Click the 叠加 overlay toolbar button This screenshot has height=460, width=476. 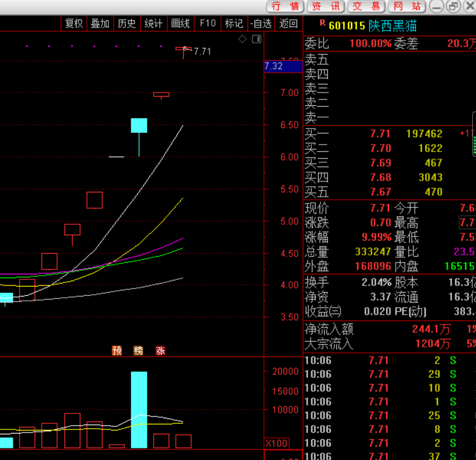(x=100, y=23)
